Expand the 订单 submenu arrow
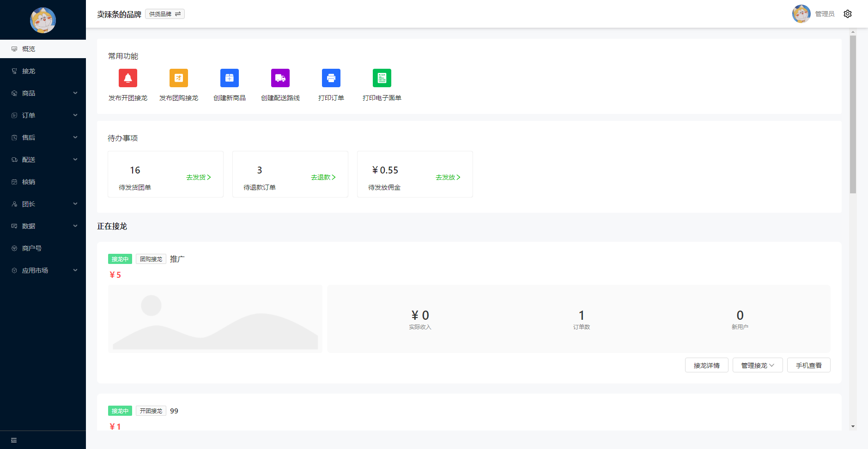The height and width of the screenshot is (449, 868). [75, 115]
